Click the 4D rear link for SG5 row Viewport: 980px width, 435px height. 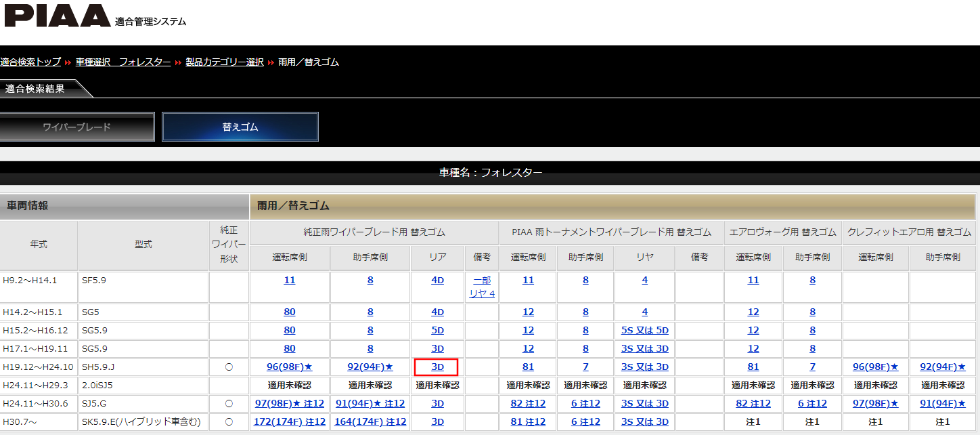[437, 312]
